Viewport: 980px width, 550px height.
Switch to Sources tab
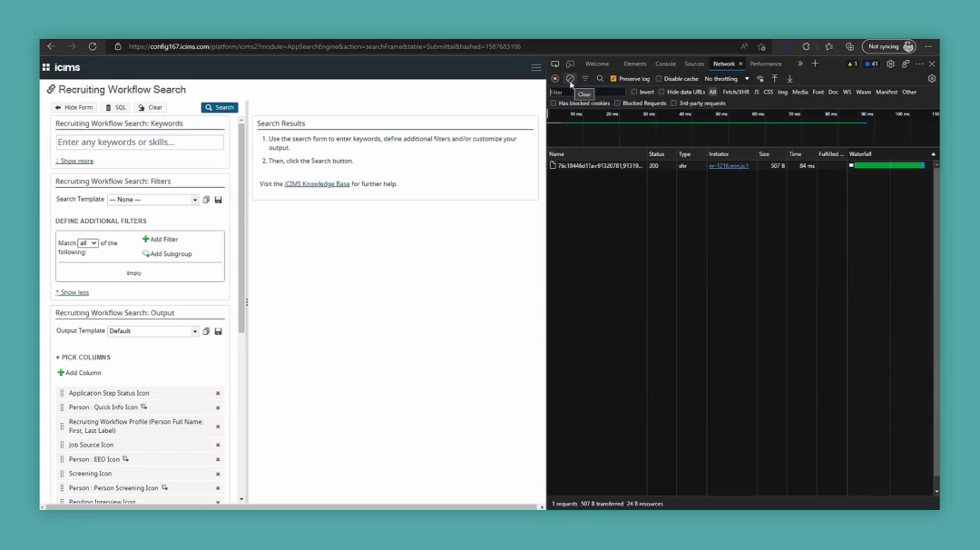[x=694, y=64]
